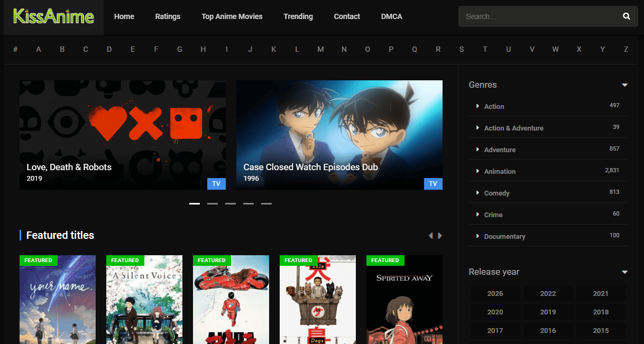Click the search magnifier icon

click(627, 16)
